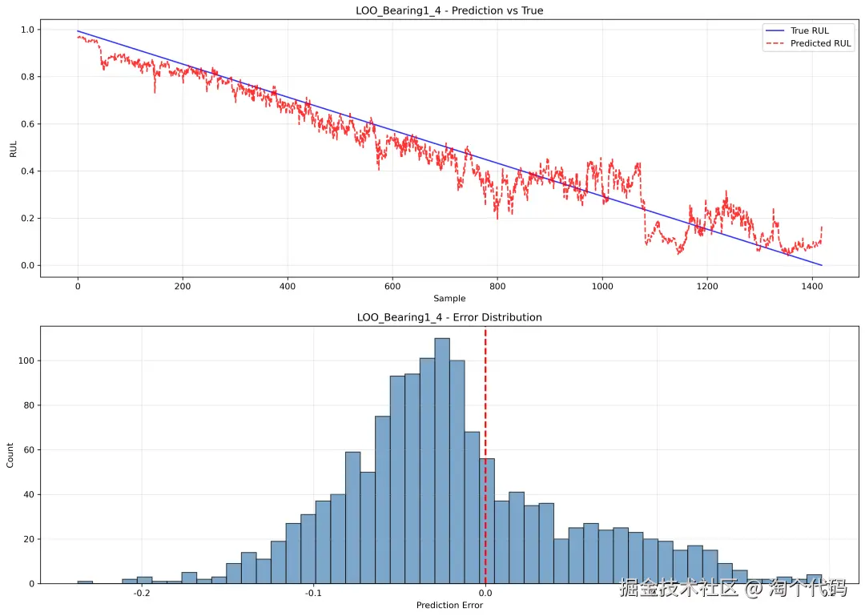Click the 'LOO_Bearing1_4 - Prediction vs True' title

tap(449, 10)
